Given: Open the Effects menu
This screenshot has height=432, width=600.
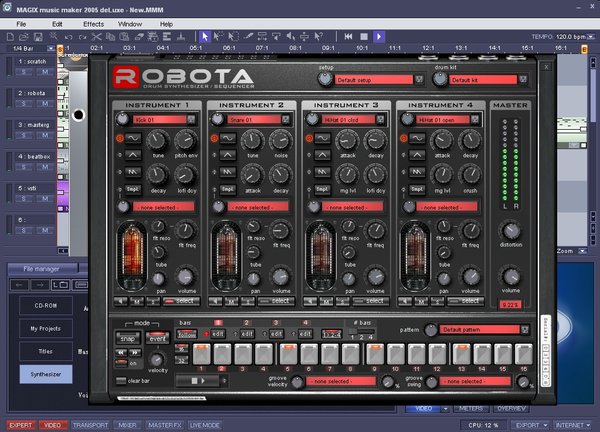Looking at the screenshot, I should [93, 24].
